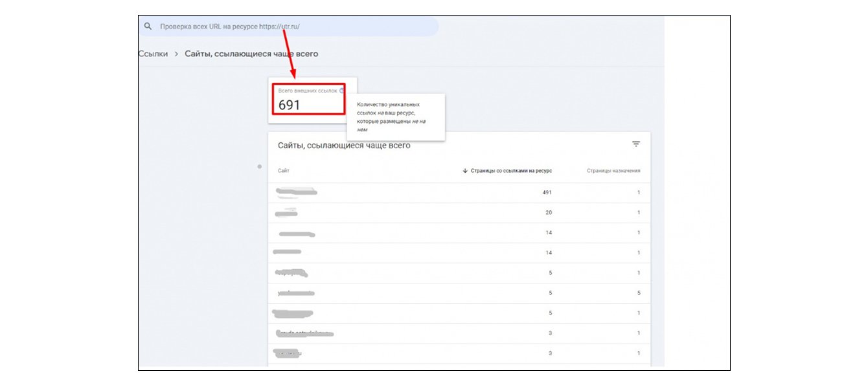Viewport: 868px width, 387px height.
Task: Click the breadcrumb title Сайты, ссылающиеся чаще всего
Action: click(x=251, y=54)
